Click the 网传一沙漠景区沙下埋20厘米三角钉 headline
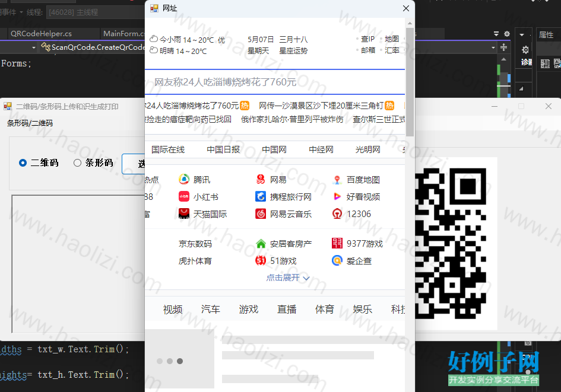This screenshot has width=561, height=392. (x=321, y=106)
